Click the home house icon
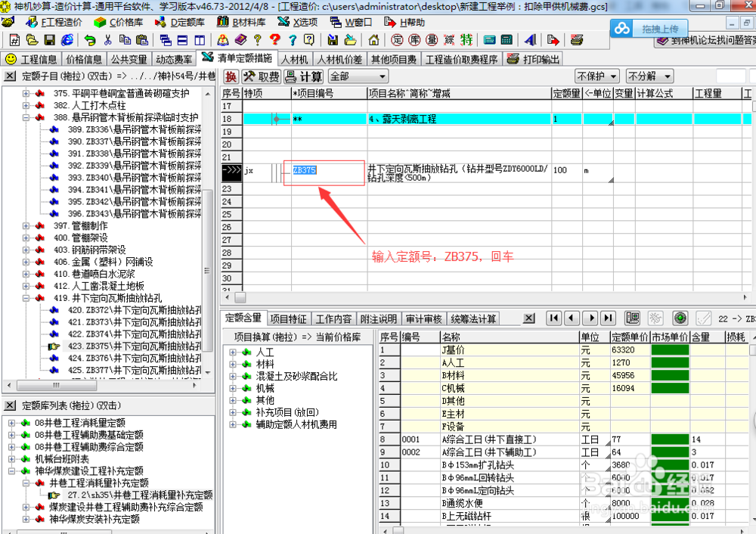Screen dimensions: 756x534 (x=373, y=40)
